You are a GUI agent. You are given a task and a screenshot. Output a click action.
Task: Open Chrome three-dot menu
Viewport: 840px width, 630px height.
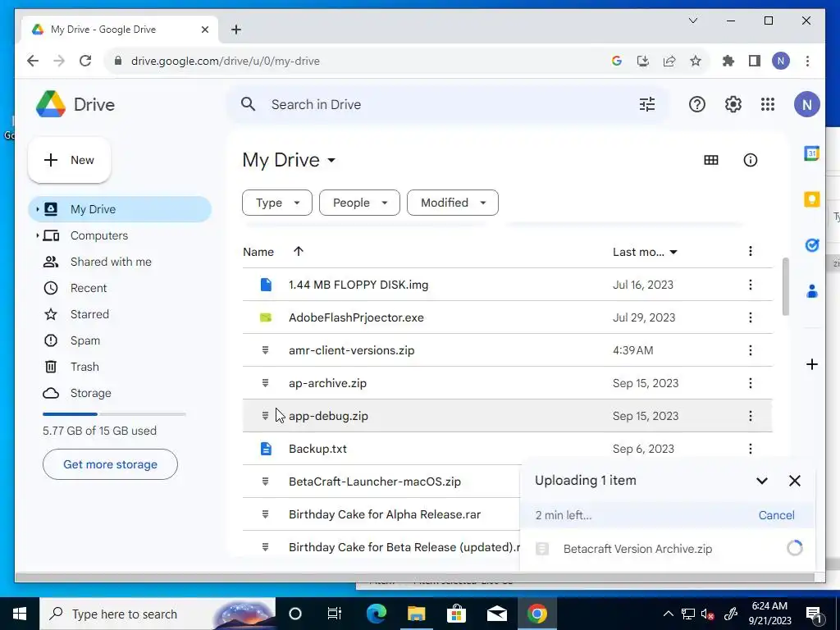point(807,61)
